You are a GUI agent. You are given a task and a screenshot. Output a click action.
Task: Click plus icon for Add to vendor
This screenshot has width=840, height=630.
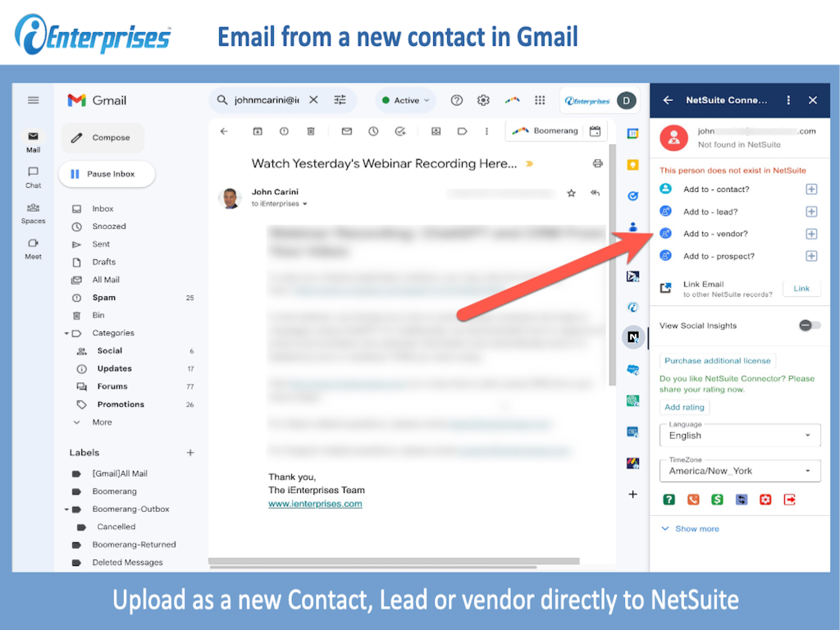pyautogui.click(x=811, y=234)
